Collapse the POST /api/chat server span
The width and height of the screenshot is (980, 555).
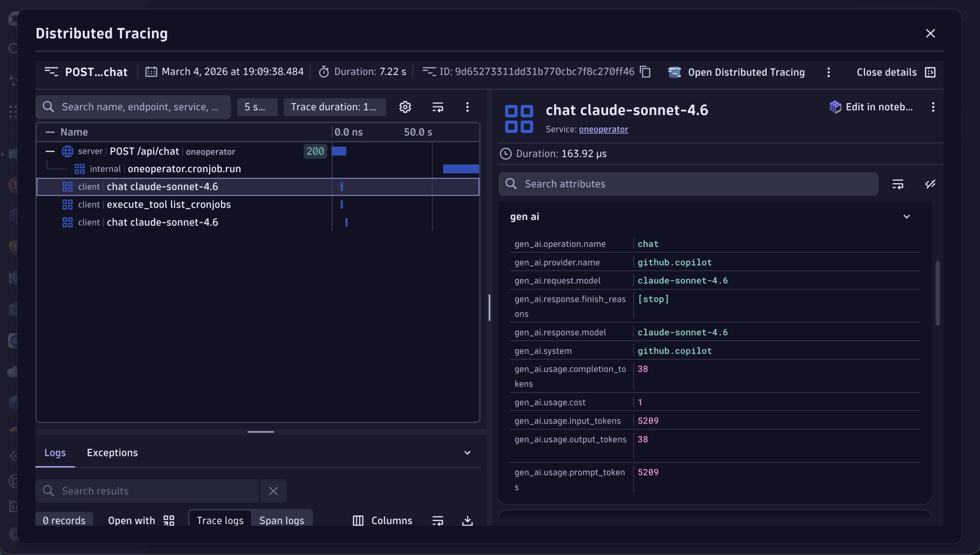point(50,152)
